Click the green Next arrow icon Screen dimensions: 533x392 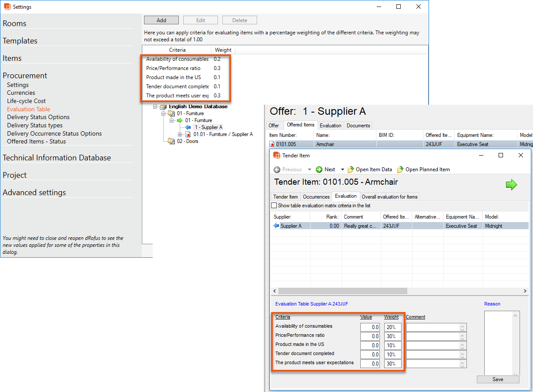tap(319, 169)
